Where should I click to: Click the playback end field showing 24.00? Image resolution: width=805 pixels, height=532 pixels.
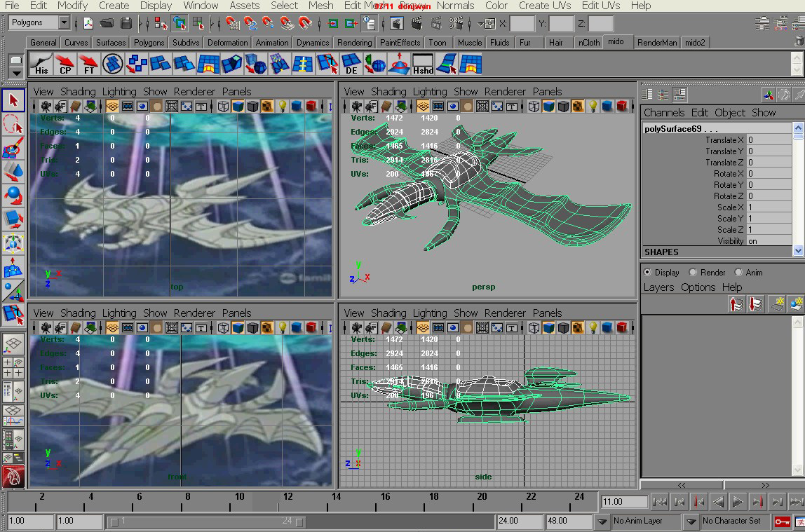tap(520, 521)
